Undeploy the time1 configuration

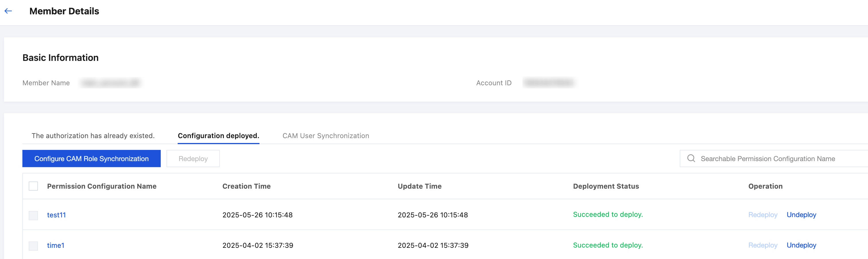tap(801, 245)
